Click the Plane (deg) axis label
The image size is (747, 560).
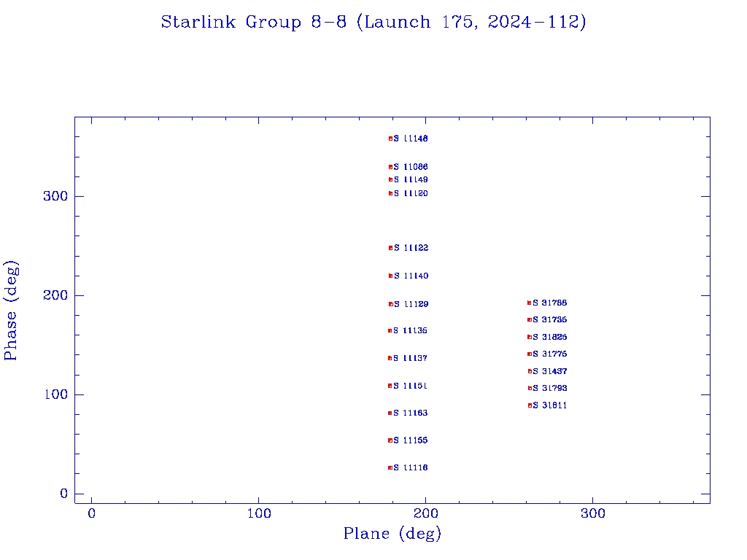(392, 533)
